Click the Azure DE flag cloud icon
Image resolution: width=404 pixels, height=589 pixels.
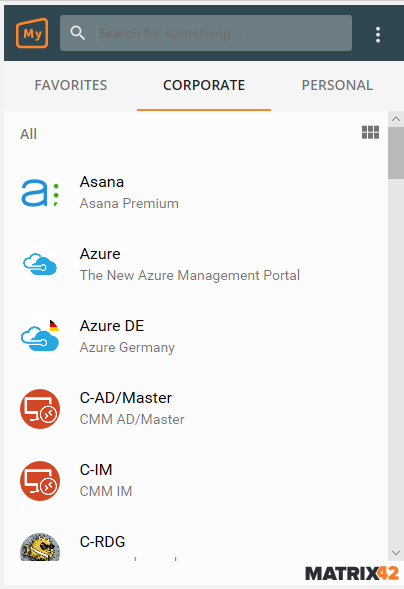pyautogui.click(x=40, y=337)
